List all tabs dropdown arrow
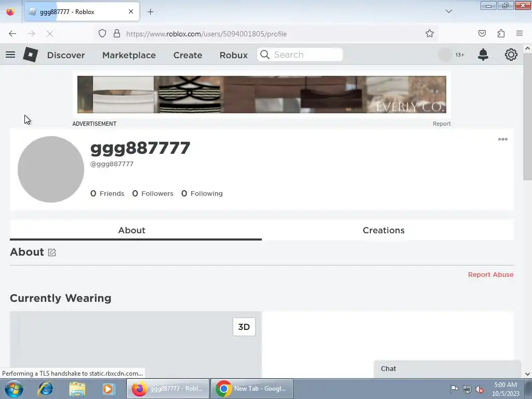 pos(448,11)
